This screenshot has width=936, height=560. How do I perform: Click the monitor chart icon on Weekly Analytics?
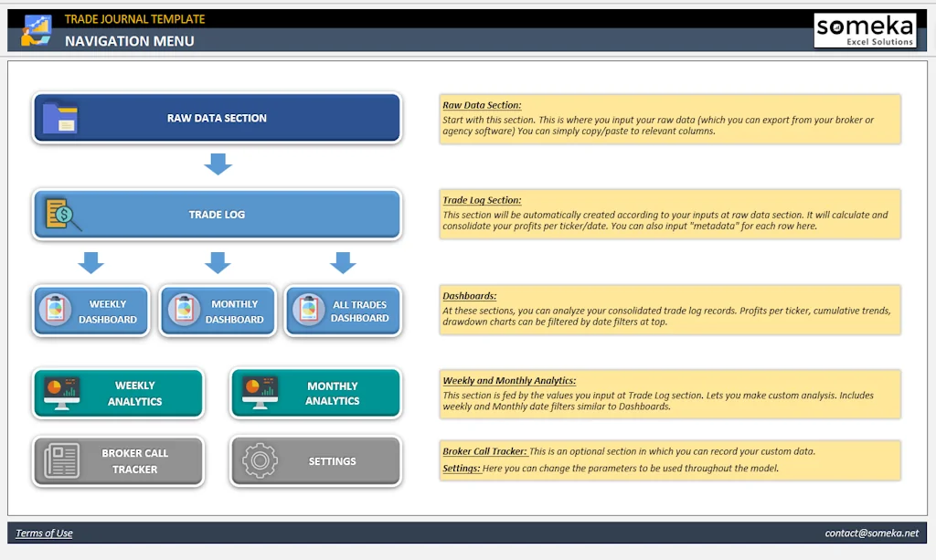coord(65,393)
